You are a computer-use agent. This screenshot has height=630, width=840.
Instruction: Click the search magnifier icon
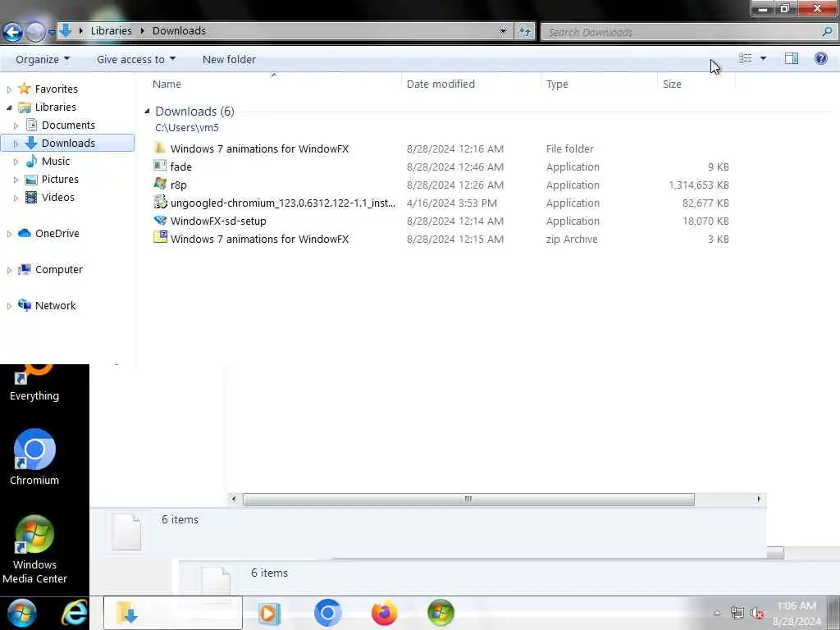[x=827, y=32]
